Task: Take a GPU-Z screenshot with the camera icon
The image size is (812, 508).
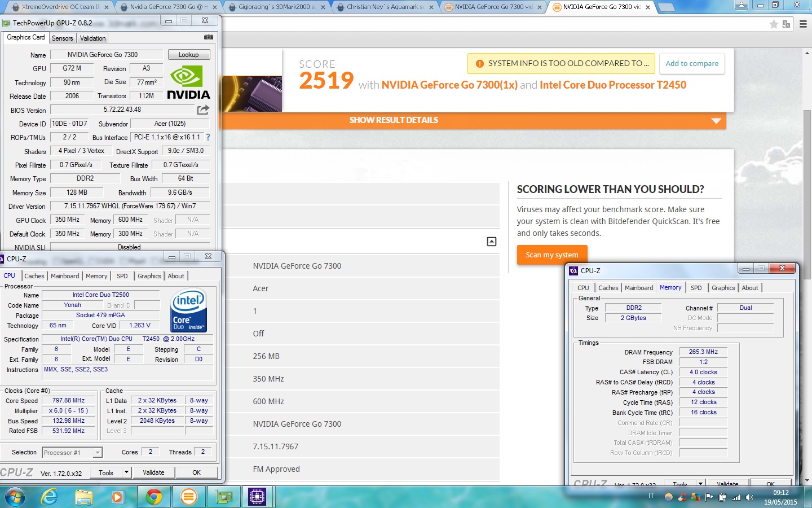Action: [x=209, y=37]
